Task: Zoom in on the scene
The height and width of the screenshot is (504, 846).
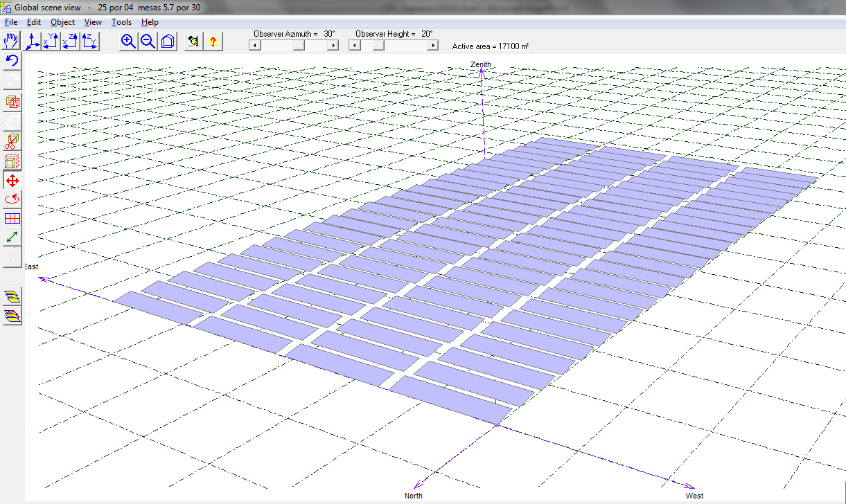Action: [127, 42]
